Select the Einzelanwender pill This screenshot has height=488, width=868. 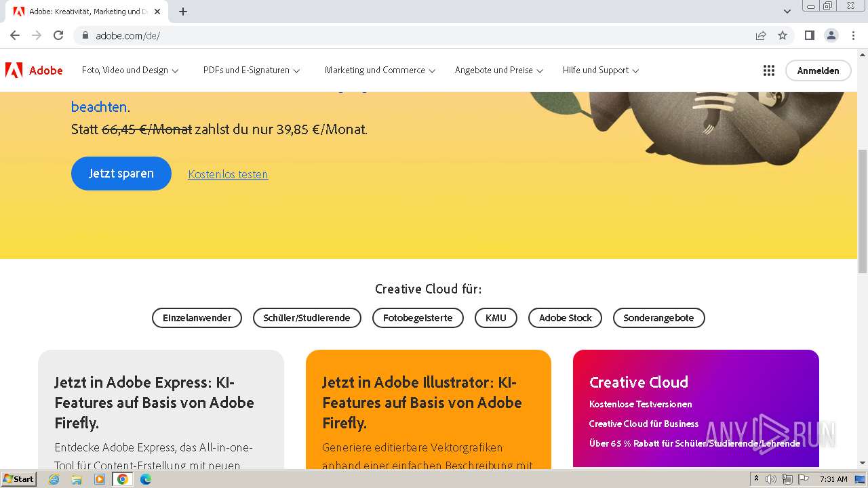(x=197, y=318)
